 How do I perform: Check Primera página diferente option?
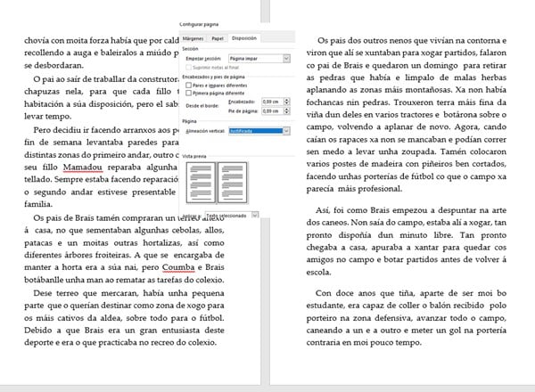click(188, 90)
